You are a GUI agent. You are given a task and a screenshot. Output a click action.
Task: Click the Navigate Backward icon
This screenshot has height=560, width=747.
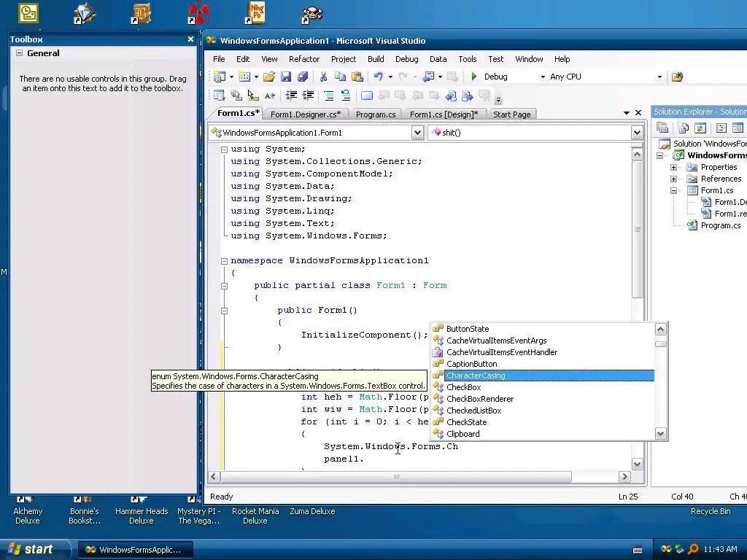click(x=429, y=77)
